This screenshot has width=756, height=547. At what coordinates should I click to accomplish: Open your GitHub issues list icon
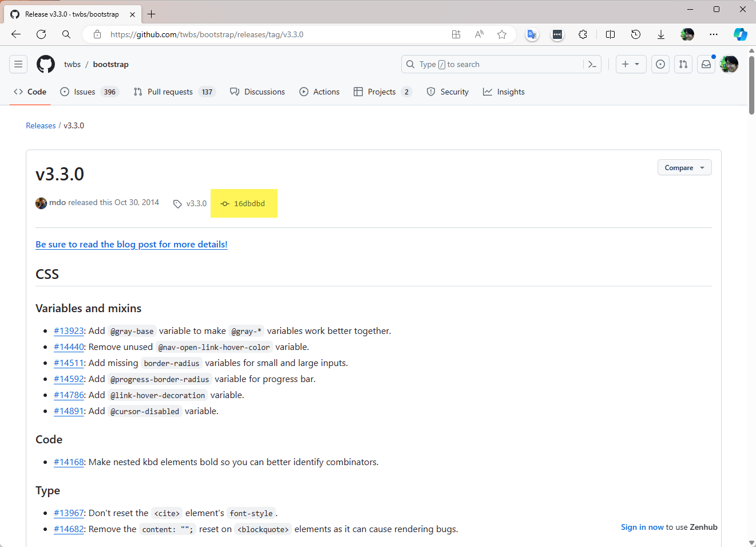[x=660, y=64]
